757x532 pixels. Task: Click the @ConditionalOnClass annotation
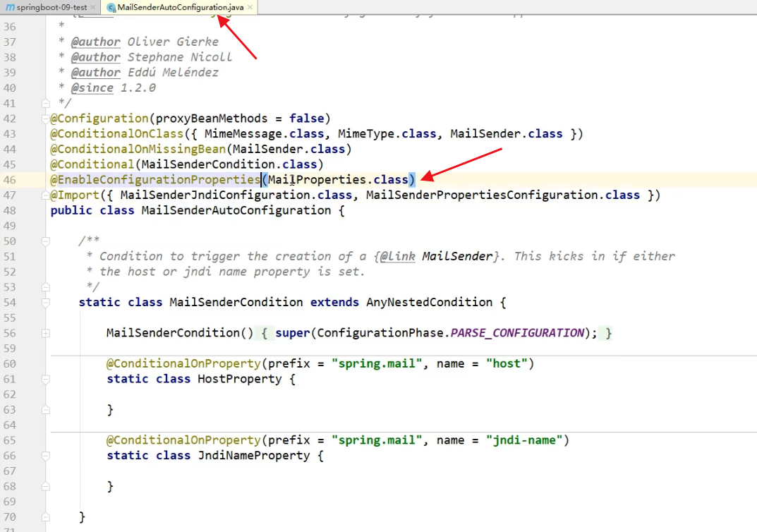(x=117, y=134)
